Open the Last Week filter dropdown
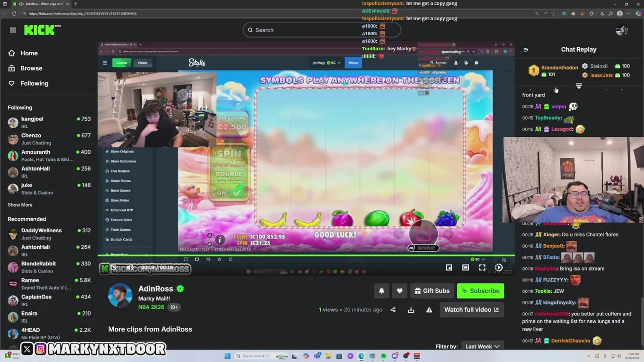This screenshot has height=362, width=644. tap(482, 346)
